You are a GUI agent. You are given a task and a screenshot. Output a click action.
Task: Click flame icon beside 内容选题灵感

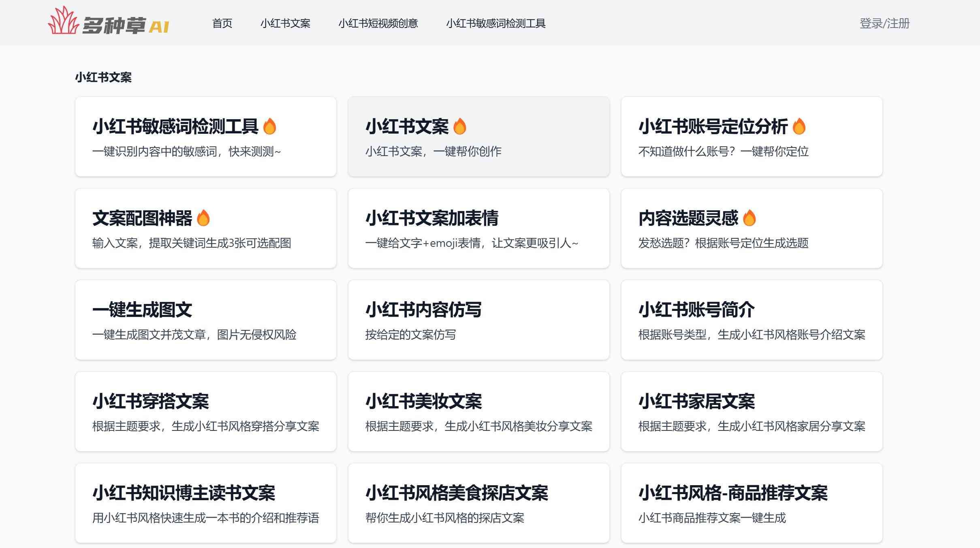tap(749, 218)
